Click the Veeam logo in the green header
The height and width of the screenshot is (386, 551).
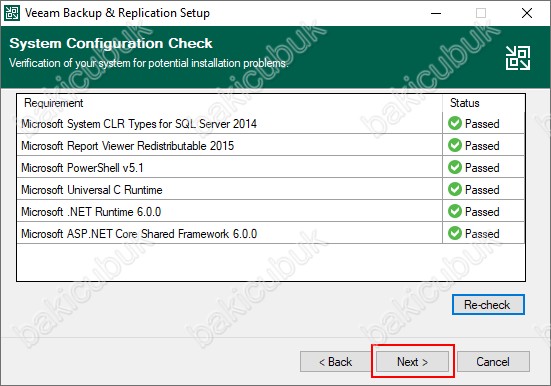click(x=518, y=58)
